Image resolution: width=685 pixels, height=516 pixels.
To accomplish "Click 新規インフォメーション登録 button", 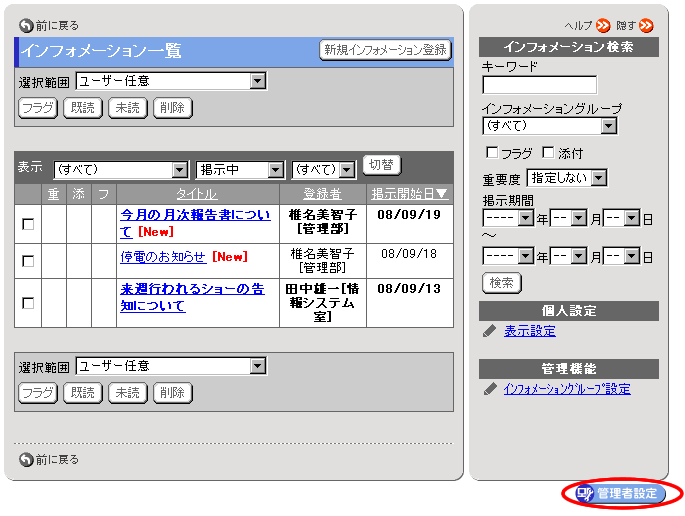I will tap(385, 50).
